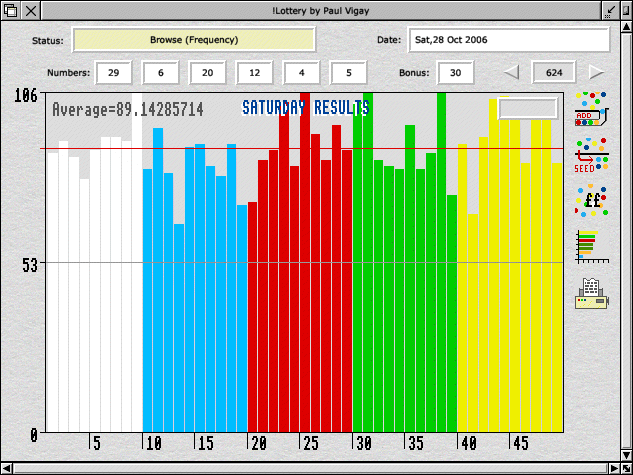Select the first number field showing 29
This screenshot has height=475, width=633.
pyautogui.click(x=114, y=72)
